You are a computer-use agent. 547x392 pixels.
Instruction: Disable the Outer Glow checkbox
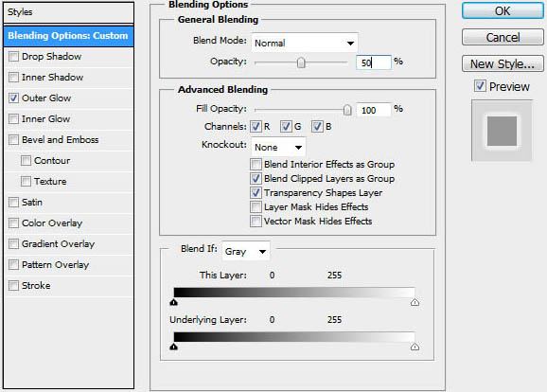click(x=13, y=98)
